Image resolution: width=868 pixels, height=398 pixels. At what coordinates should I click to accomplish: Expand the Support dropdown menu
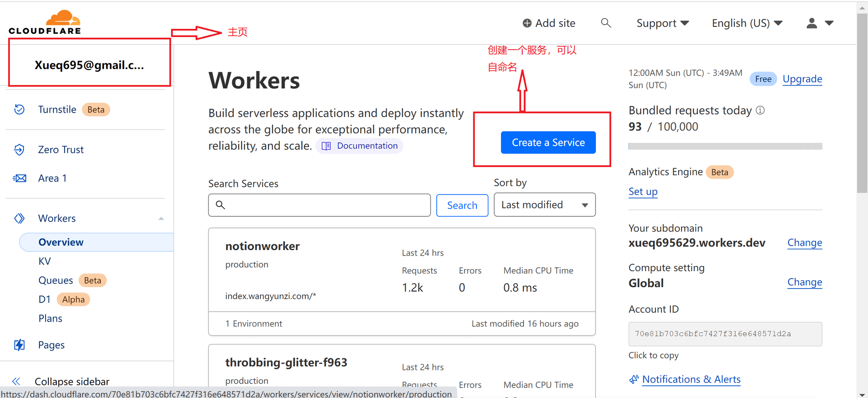coord(662,23)
